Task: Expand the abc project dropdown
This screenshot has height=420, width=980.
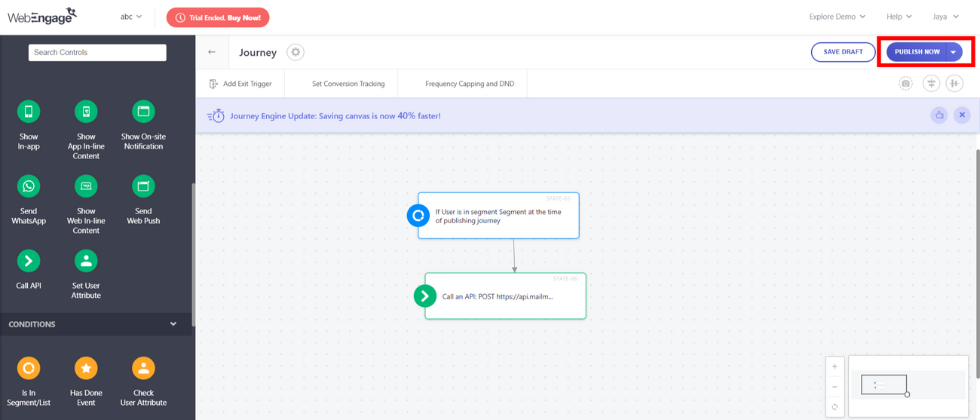Action: point(131,17)
